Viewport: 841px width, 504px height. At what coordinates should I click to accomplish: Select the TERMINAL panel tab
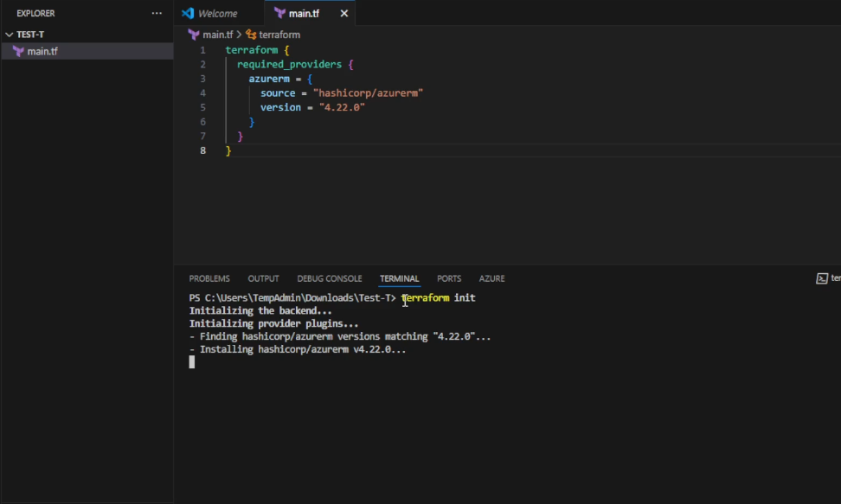[400, 279]
